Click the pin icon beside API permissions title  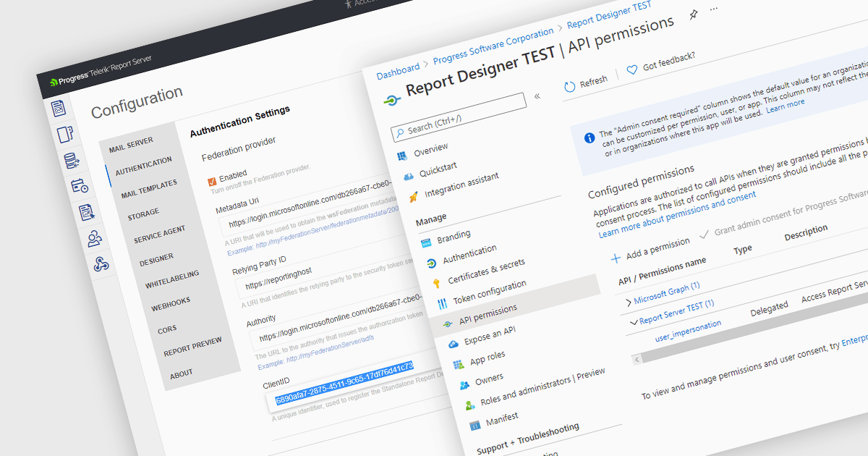click(693, 14)
